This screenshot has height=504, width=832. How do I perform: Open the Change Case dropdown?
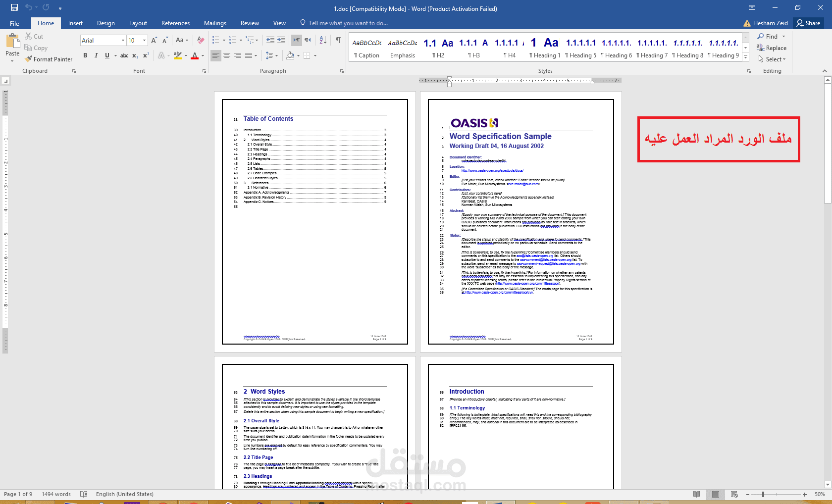(x=182, y=40)
